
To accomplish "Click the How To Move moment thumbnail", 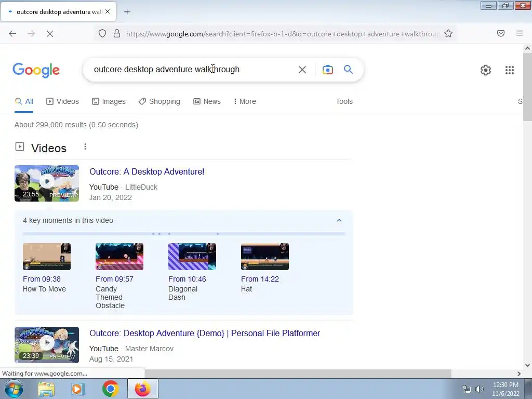I will (x=47, y=257).
